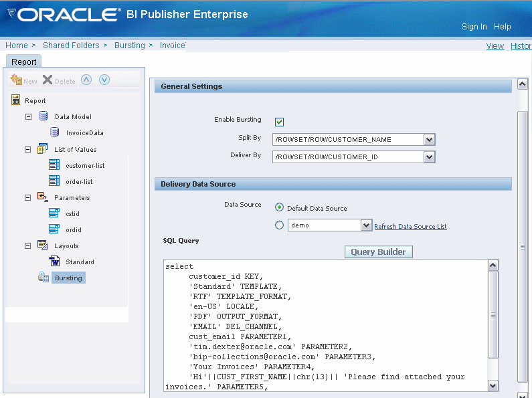Open Shared Folders breadcrumb

[71, 45]
